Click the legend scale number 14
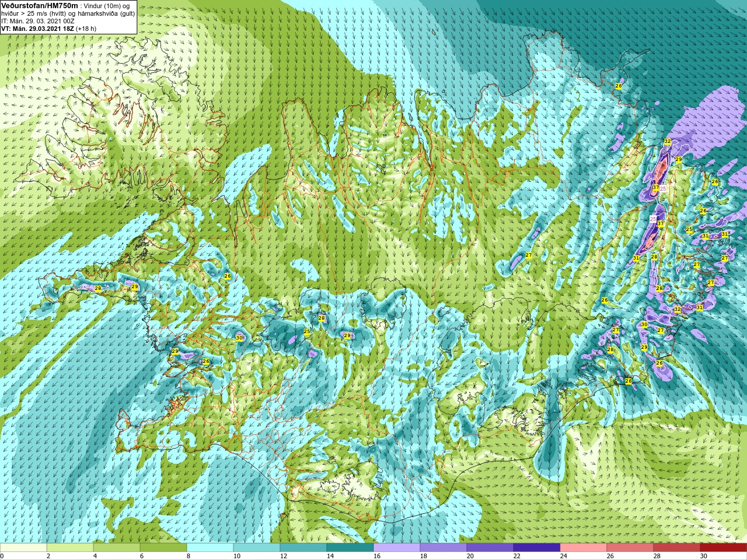The height and width of the screenshot is (560, 747). (x=330, y=556)
